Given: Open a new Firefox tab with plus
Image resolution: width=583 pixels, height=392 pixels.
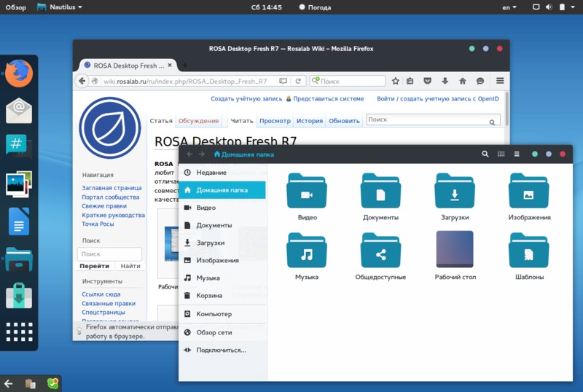Looking at the screenshot, I should pyautogui.click(x=185, y=66).
